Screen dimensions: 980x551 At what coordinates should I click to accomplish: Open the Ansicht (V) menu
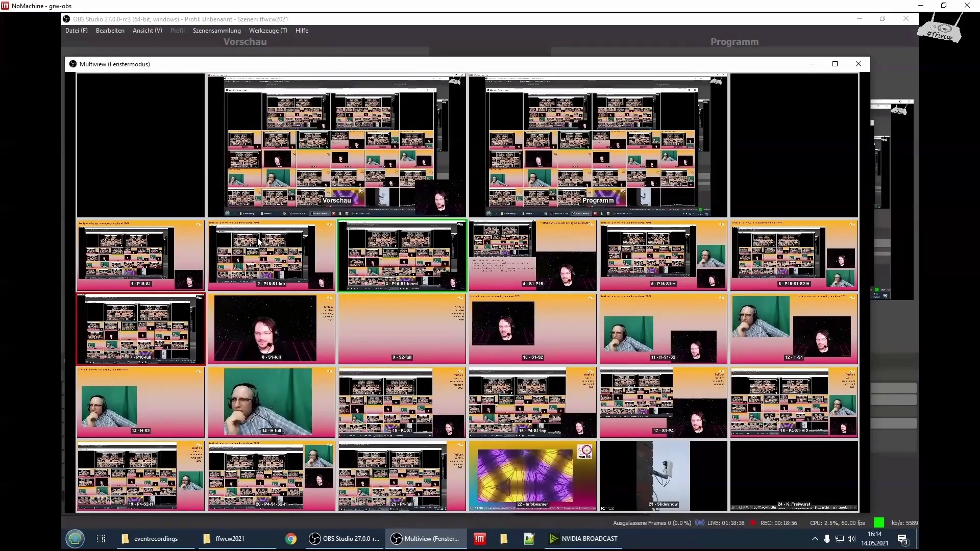point(147,31)
